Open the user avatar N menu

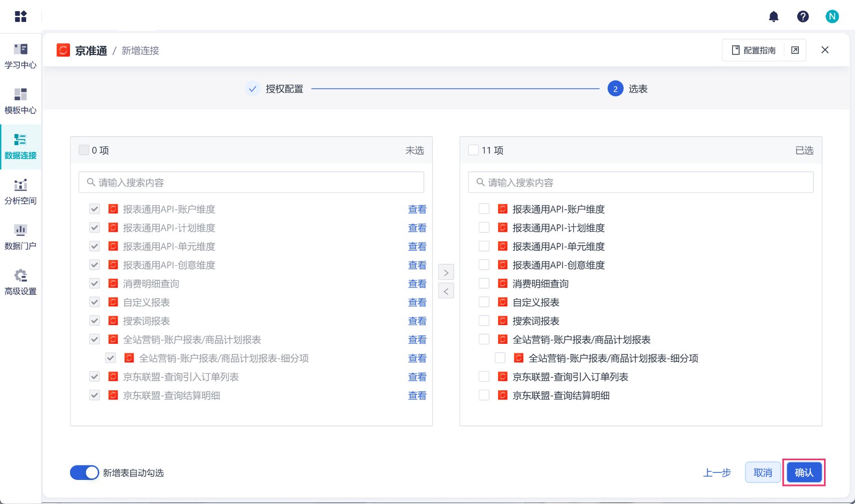click(832, 17)
